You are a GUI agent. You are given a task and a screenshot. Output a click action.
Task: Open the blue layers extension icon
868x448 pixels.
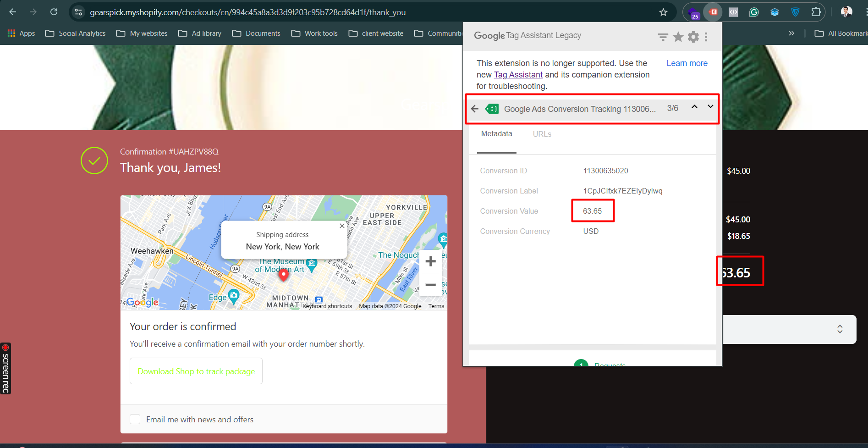775,12
